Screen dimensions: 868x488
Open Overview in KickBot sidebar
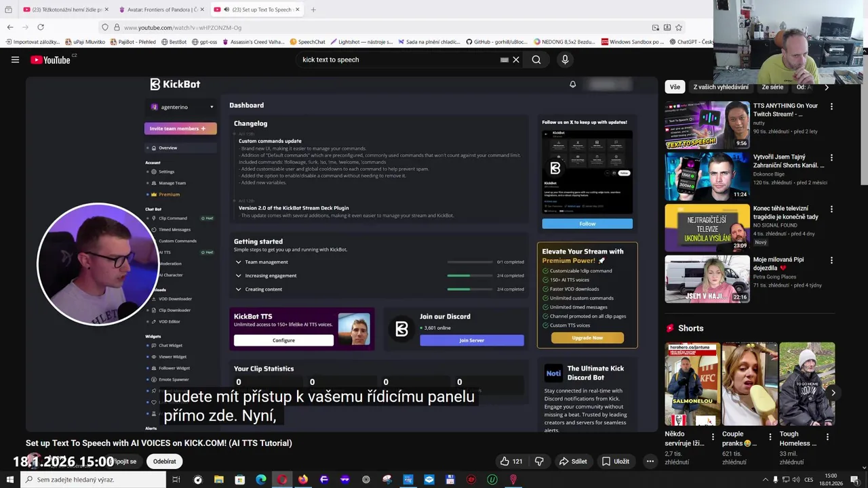click(x=168, y=148)
